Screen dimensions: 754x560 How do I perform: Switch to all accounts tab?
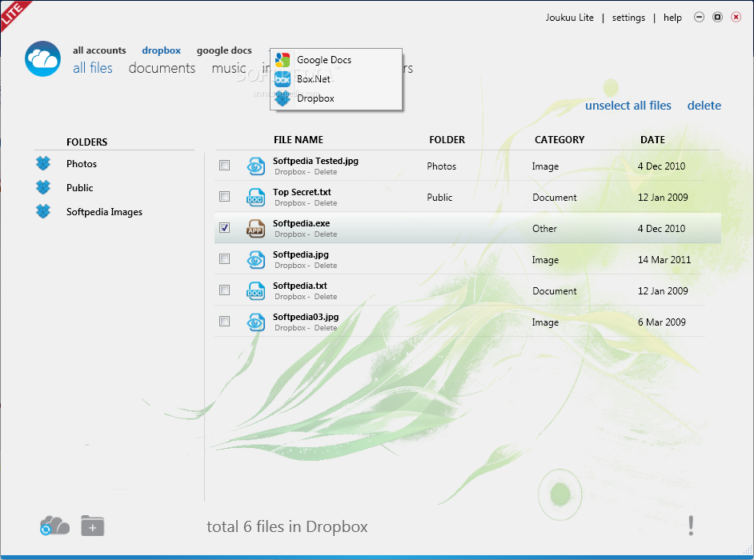click(x=99, y=50)
